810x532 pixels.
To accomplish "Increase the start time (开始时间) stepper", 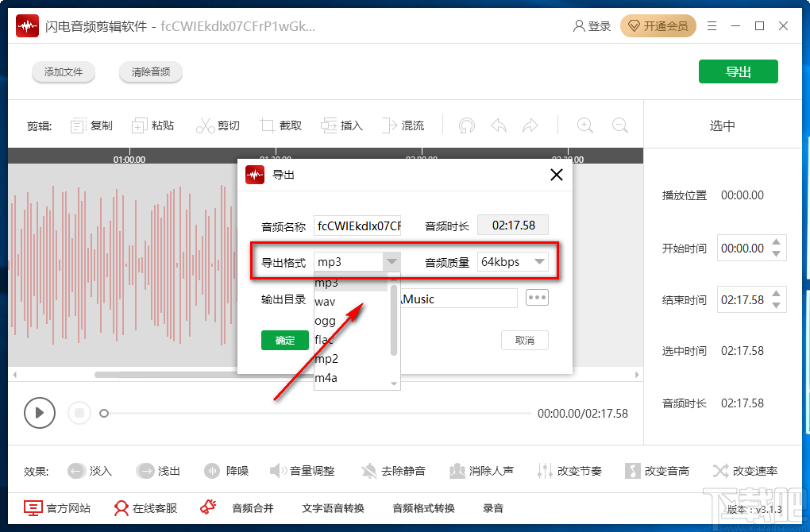I will pos(776,241).
